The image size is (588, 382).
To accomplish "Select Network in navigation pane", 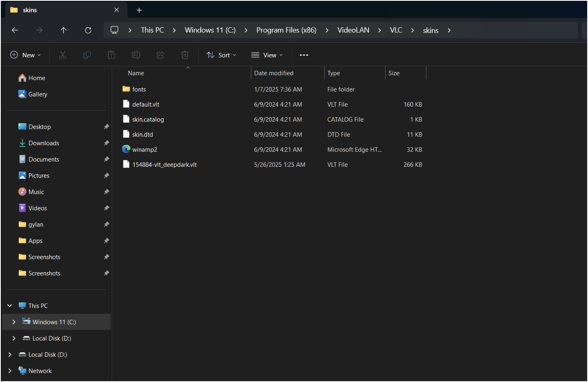I will pyautogui.click(x=40, y=371).
